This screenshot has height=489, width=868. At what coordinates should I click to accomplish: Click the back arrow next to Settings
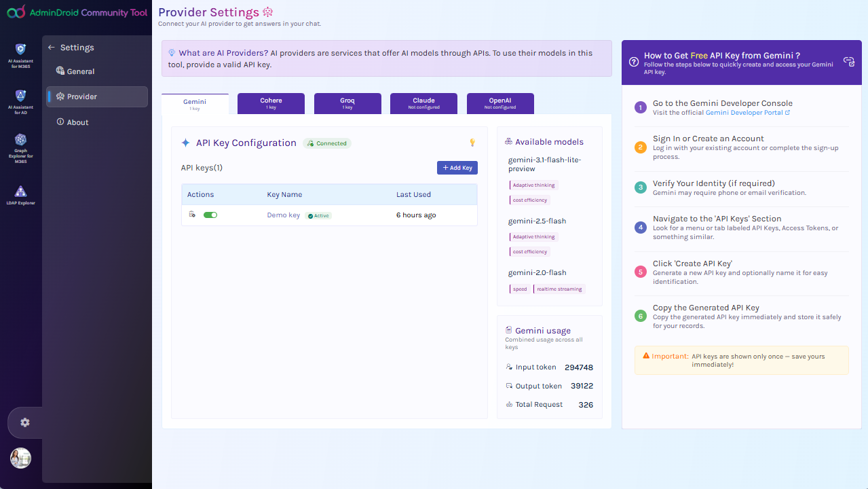click(x=51, y=48)
